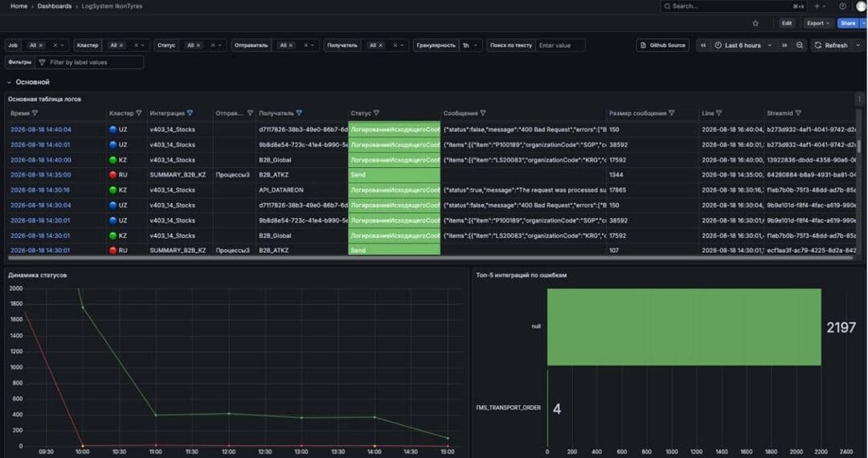Filter the Сообщение column
868x458 pixels.
pyautogui.click(x=483, y=113)
